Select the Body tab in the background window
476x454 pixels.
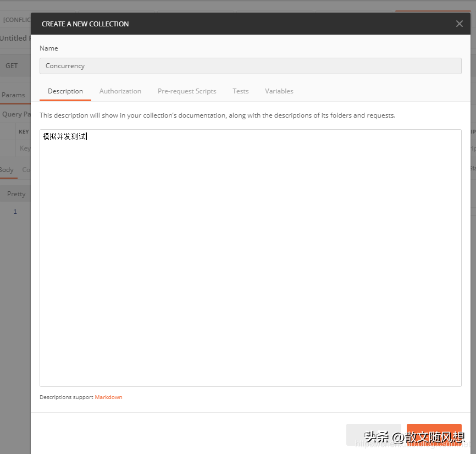7,170
